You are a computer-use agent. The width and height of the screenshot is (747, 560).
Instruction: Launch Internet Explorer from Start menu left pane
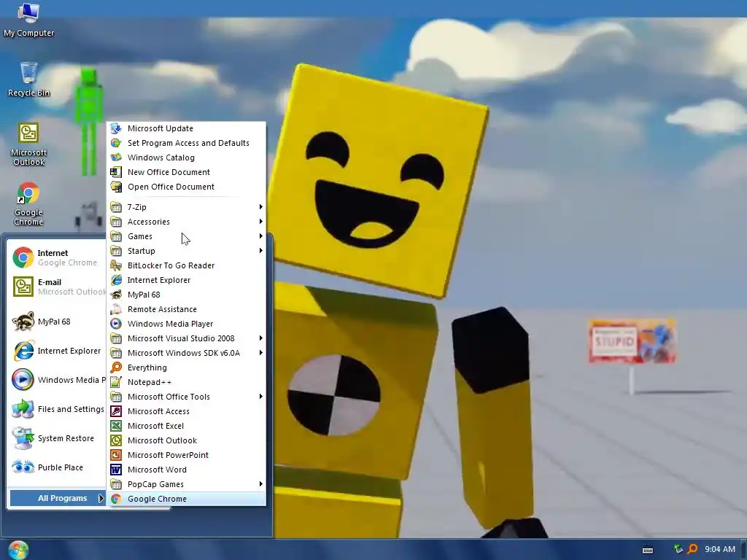(x=58, y=351)
